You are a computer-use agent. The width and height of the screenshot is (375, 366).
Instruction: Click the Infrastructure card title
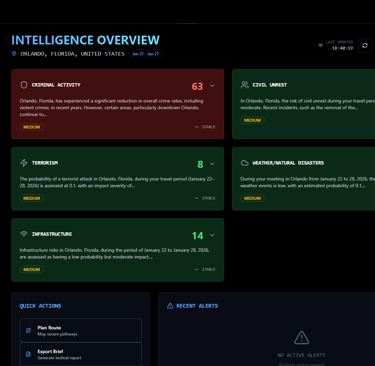[x=52, y=234]
